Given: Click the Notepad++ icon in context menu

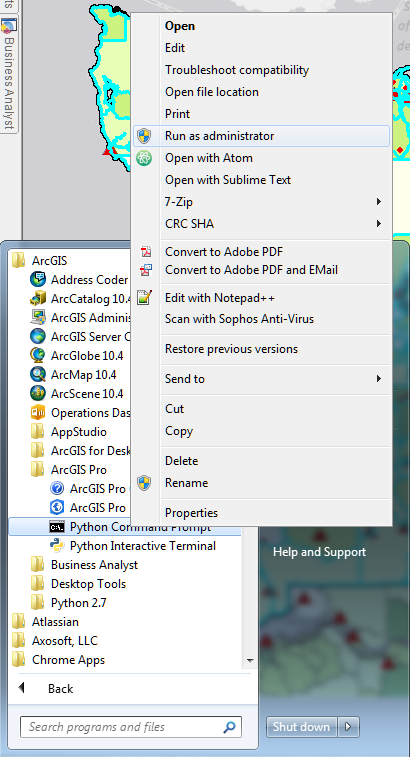Looking at the screenshot, I should (144, 298).
